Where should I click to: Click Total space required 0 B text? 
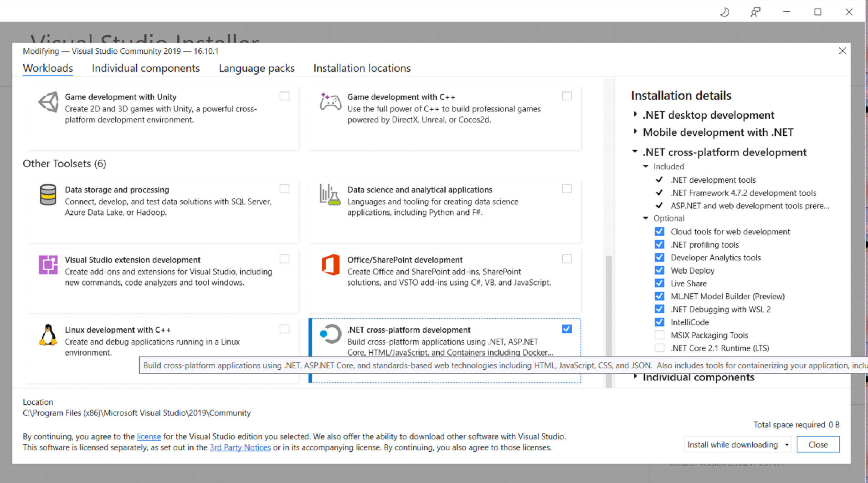[x=796, y=425]
